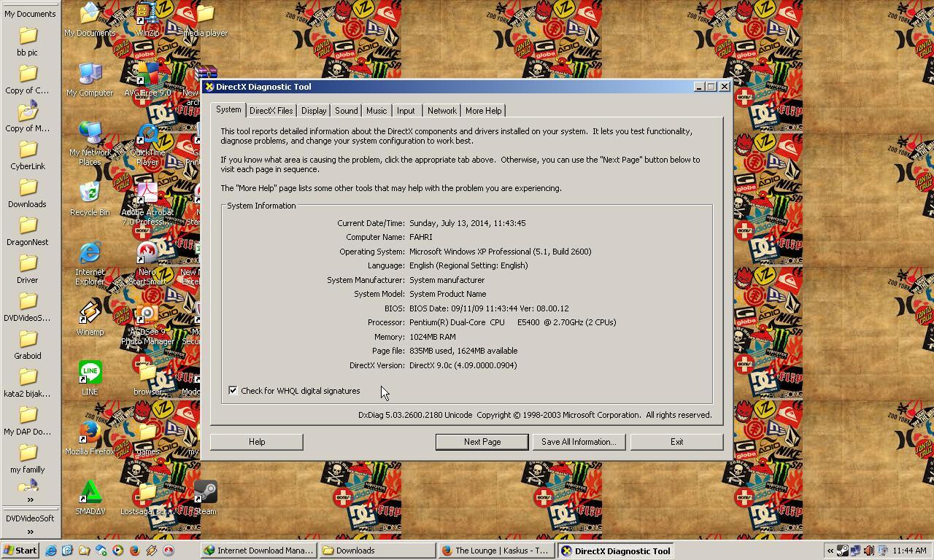This screenshot has height=560, width=934.
Task: Open the WinZip desktop shortcut
Action: (x=147, y=18)
